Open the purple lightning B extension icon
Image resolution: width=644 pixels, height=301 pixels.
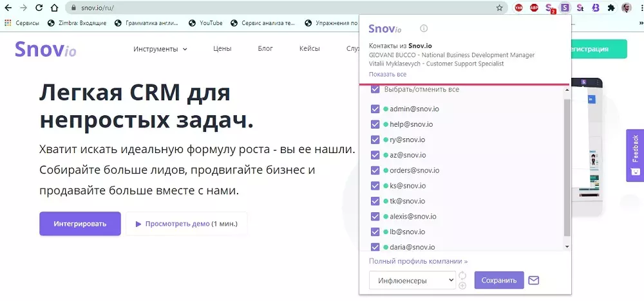[596, 8]
